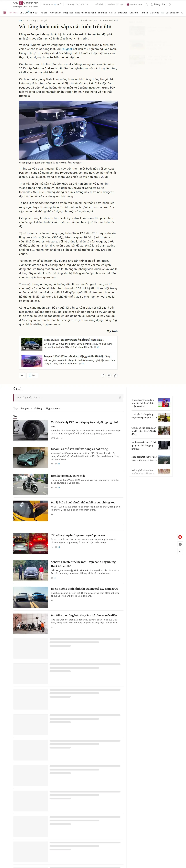Open 'Subaru Forester thế hệ mới' article
The width and height of the screenshot is (186, 868).
pyautogui.click(x=83, y=564)
